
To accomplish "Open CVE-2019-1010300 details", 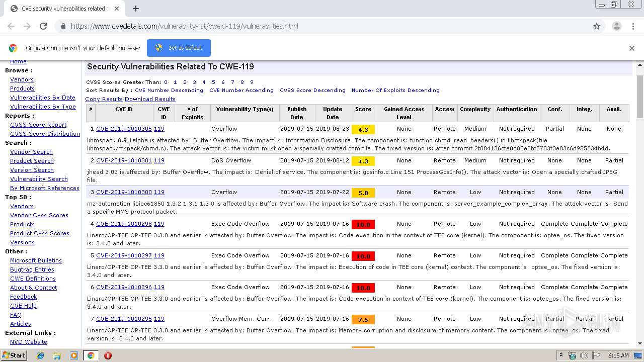I will point(124,192).
